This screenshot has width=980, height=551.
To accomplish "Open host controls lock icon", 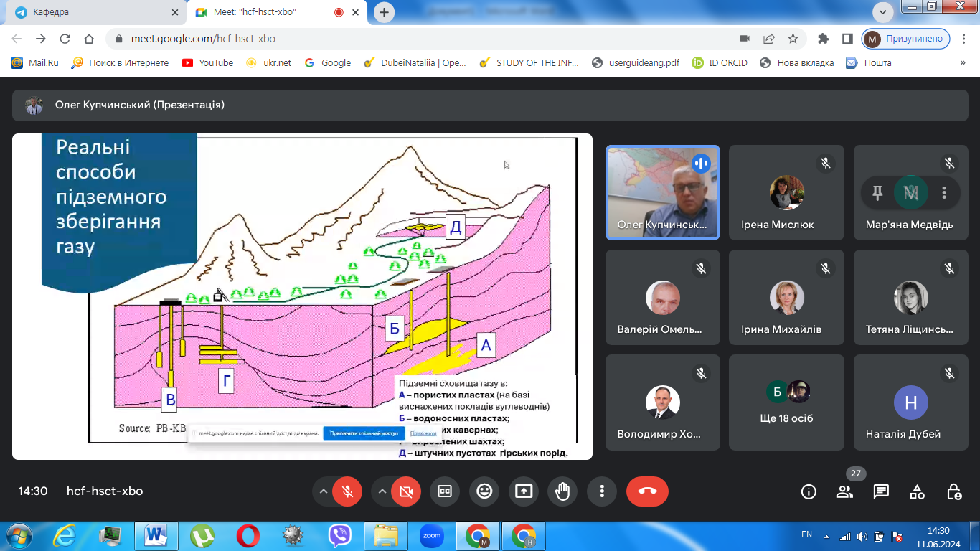I will coord(953,491).
